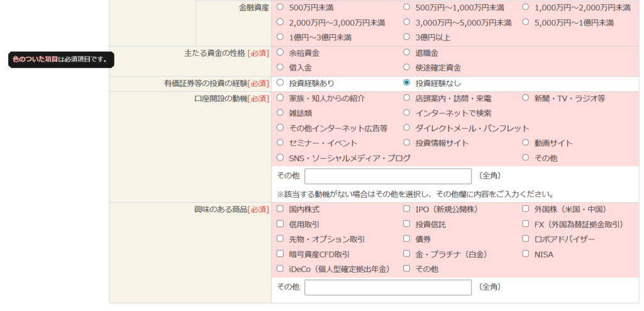Image resolution: width=644 pixels, height=311 pixels.
Task: Check FX（外国為替証拠金取引） product box
Action: tap(526, 224)
